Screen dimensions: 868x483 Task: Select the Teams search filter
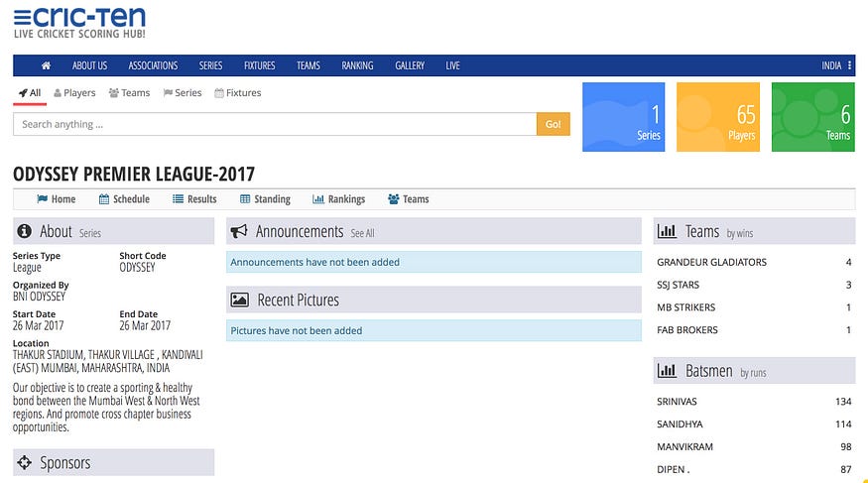(x=129, y=93)
